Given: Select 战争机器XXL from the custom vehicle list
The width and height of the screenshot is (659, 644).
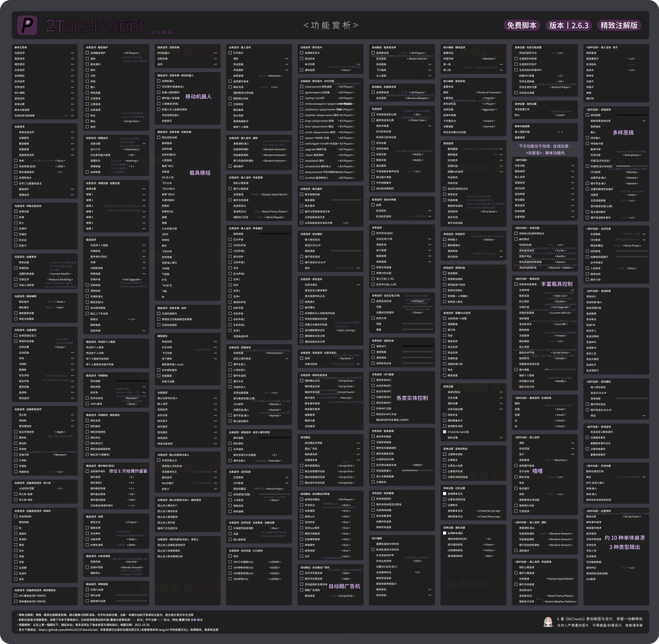Looking at the screenshot, I should [x=169, y=155].
